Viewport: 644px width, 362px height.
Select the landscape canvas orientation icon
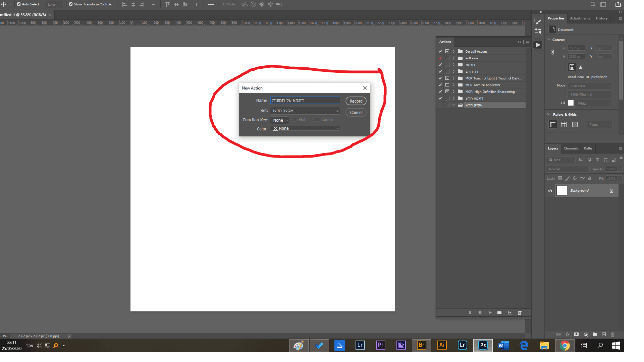pyautogui.click(x=581, y=67)
